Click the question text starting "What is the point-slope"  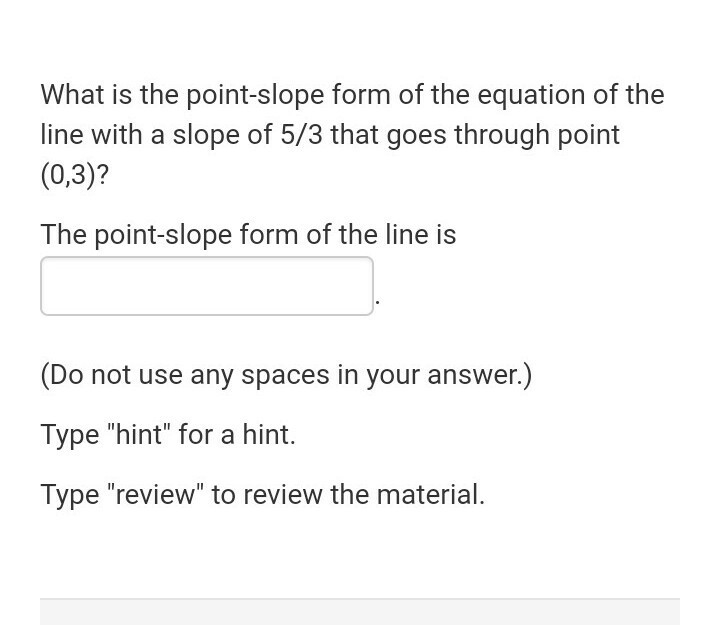click(353, 135)
